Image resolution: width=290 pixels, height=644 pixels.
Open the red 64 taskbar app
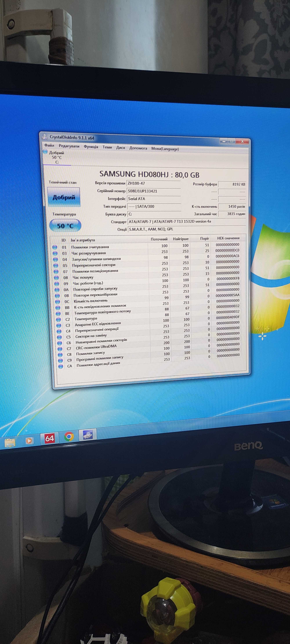point(49,438)
